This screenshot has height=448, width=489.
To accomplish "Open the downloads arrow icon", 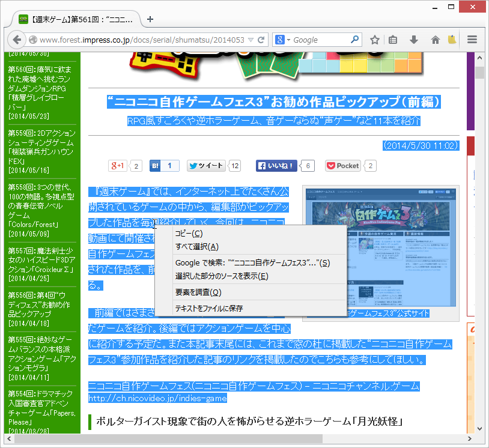I will pos(413,40).
